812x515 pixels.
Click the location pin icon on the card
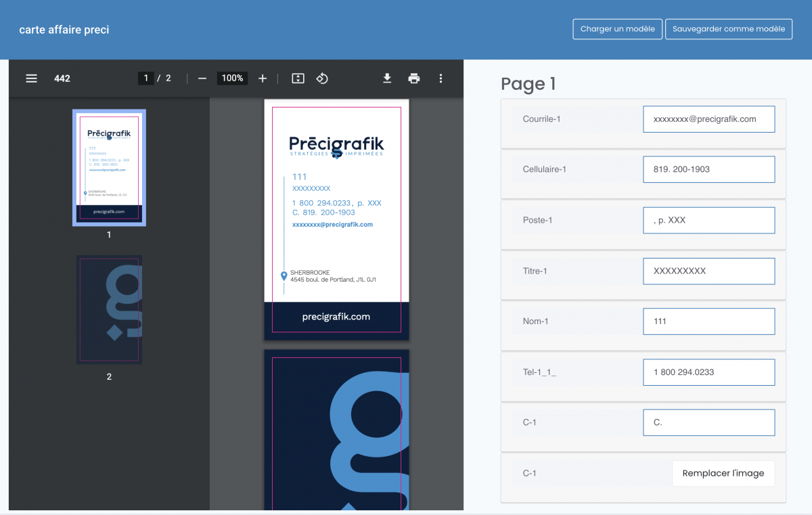coord(284,276)
